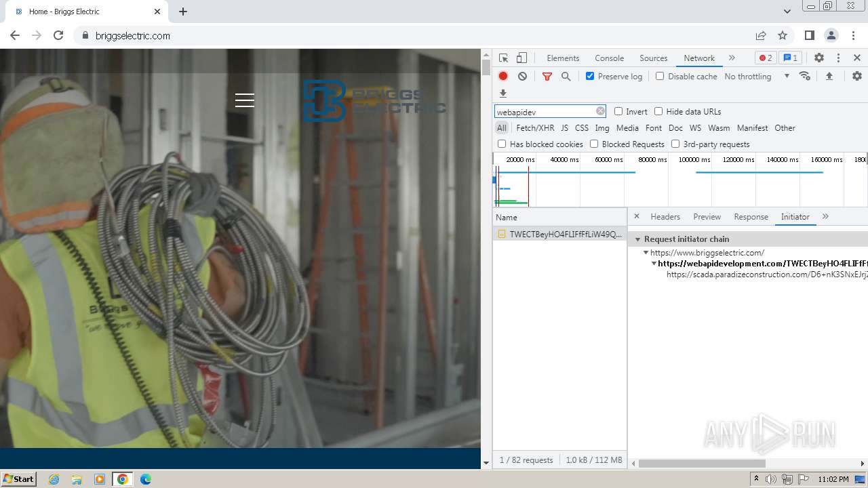Viewport: 868px width, 488px height.
Task: Open the browser side panel icon
Action: click(810, 35)
